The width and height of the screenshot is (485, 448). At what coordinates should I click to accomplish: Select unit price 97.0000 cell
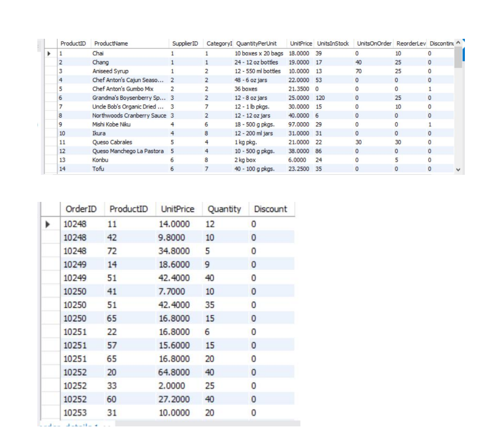[298, 124]
